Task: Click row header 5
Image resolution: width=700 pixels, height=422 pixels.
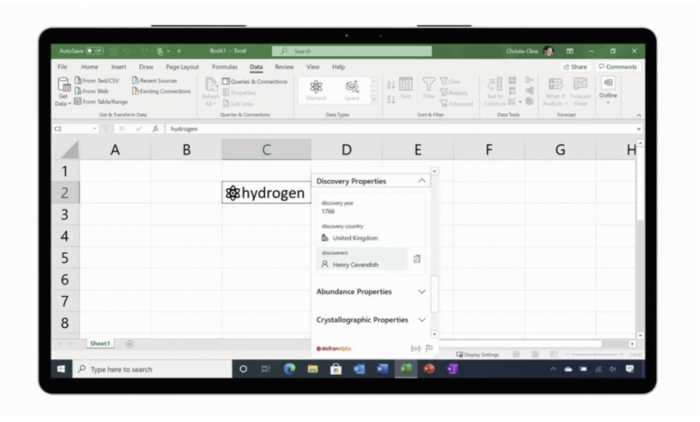Action: click(x=65, y=258)
